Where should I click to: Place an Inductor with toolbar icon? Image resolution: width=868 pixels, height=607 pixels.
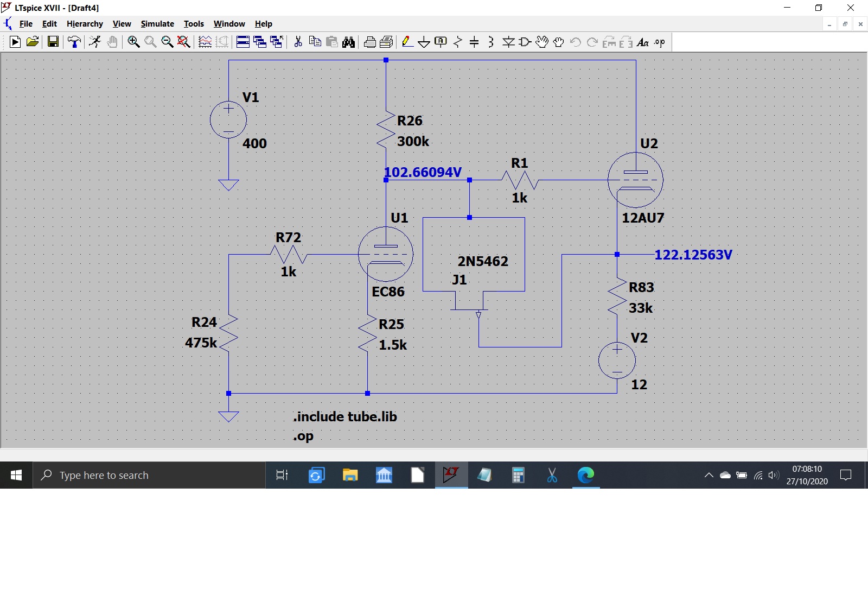coord(491,42)
